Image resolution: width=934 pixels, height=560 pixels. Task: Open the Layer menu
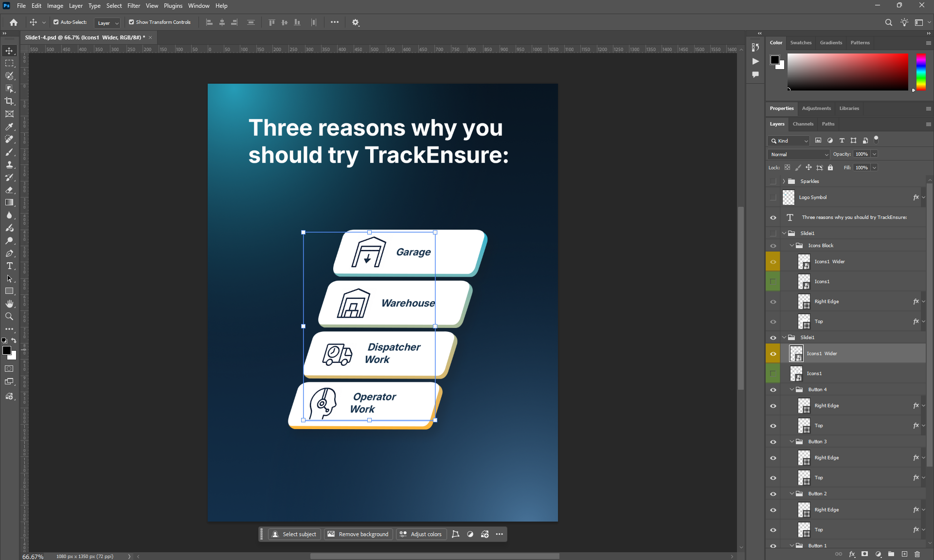[x=75, y=6]
